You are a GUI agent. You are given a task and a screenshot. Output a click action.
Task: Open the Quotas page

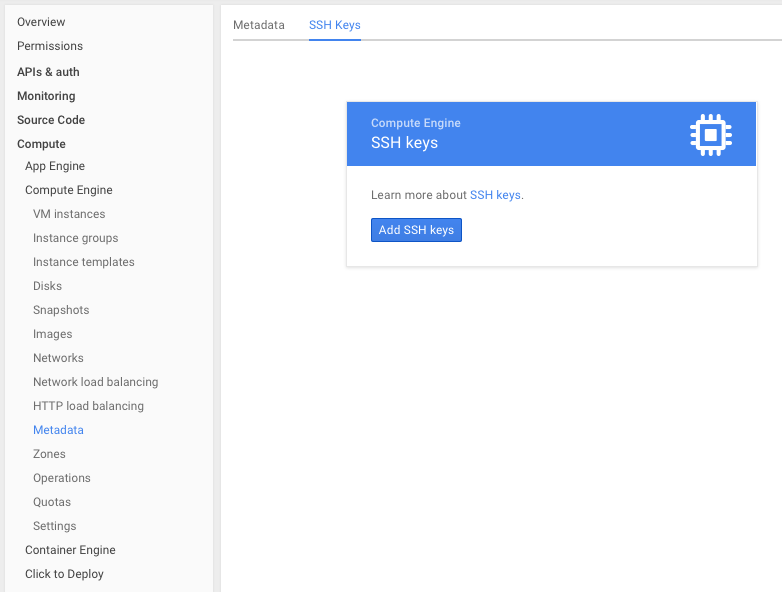pyautogui.click(x=52, y=502)
